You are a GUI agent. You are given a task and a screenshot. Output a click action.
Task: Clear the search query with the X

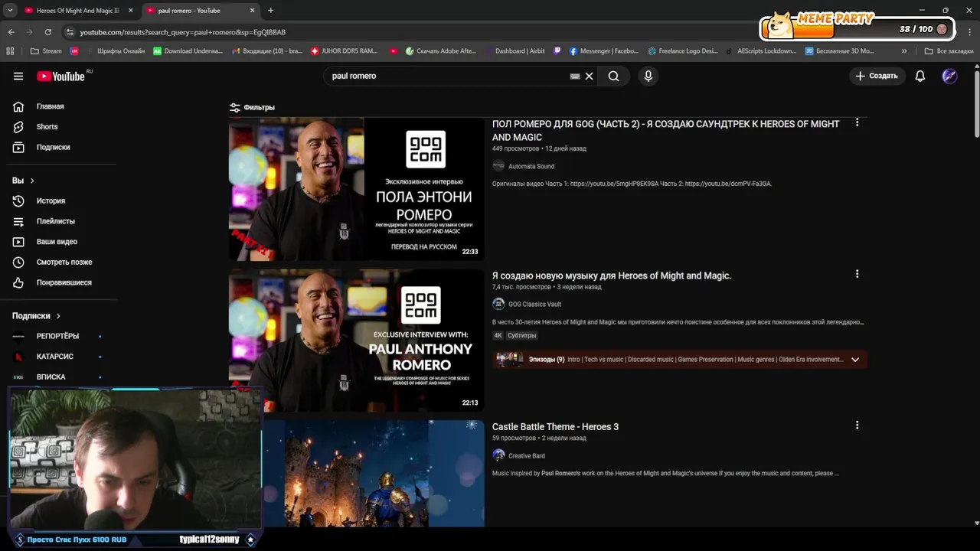click(589, 76)
